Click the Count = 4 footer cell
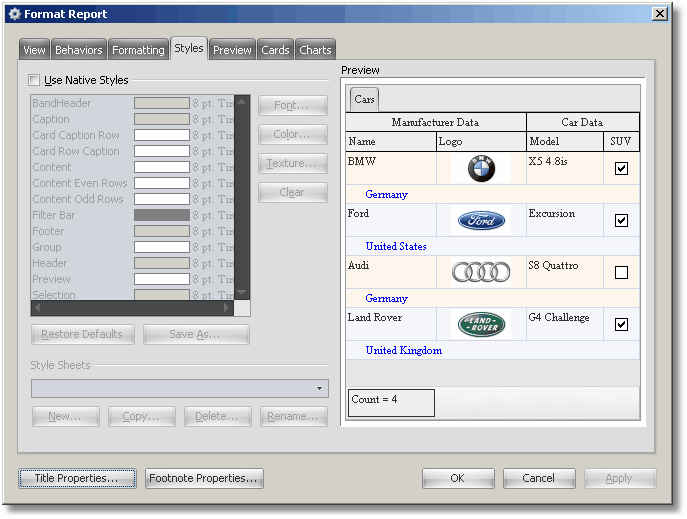This screenshot has height=519, width=687. (391, 403)
